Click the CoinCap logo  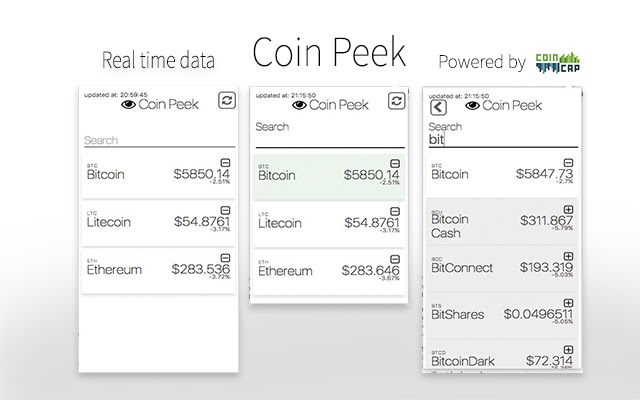(558, 60)
